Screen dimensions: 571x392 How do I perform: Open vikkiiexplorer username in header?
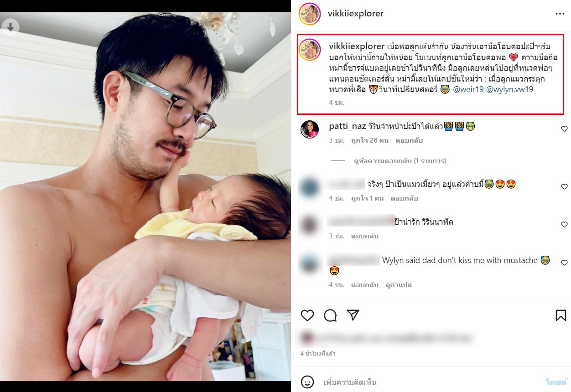[x=356, y=14]
